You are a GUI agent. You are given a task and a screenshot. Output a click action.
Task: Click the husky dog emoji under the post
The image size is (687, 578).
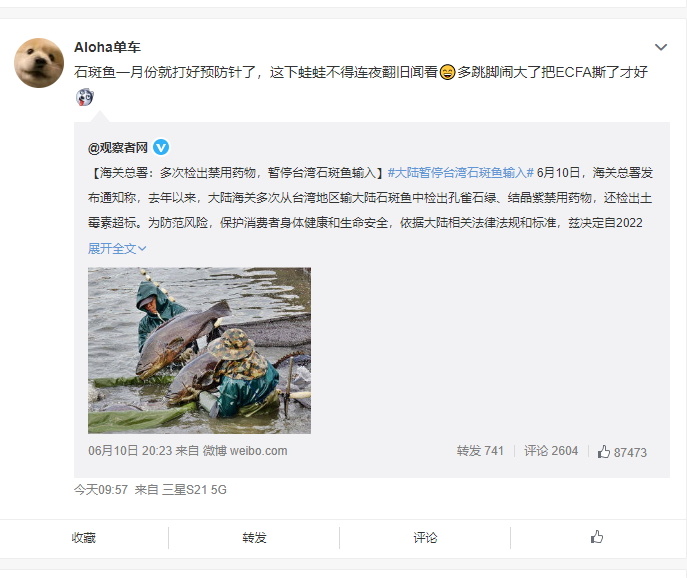point(85,97)
